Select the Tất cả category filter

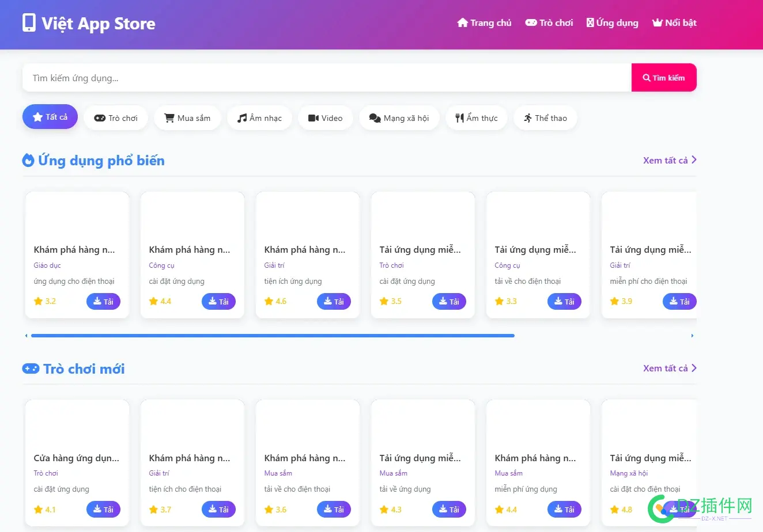(50, 117)
